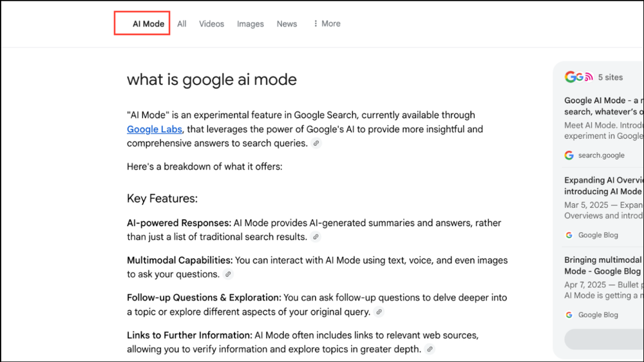The width and height of the screenshot is (644, 362).
Task: Expand the More search options menu
Action: pyautogui.click(x=327, y=24)
